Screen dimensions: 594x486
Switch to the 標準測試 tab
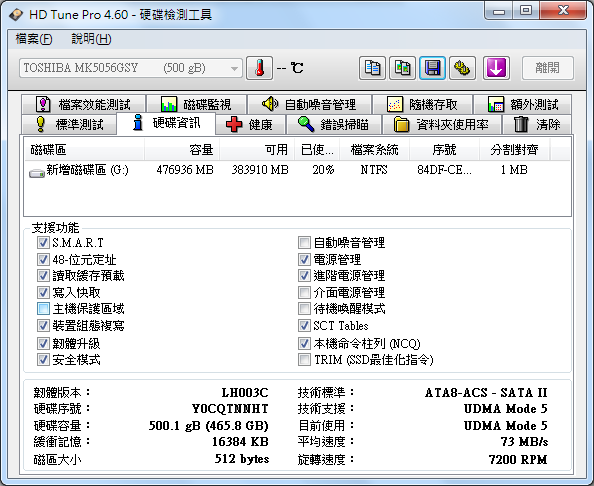click(x=69, y=125)
